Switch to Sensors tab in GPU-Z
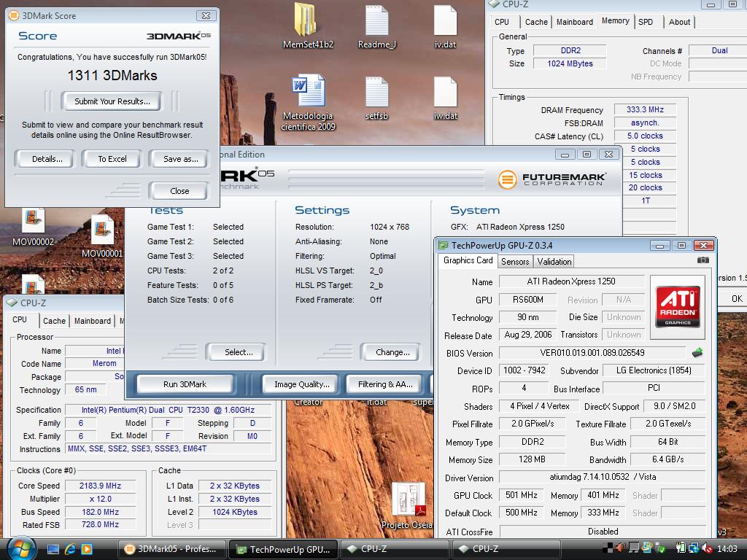Viewport: 747px width, 560px height. 515,262
